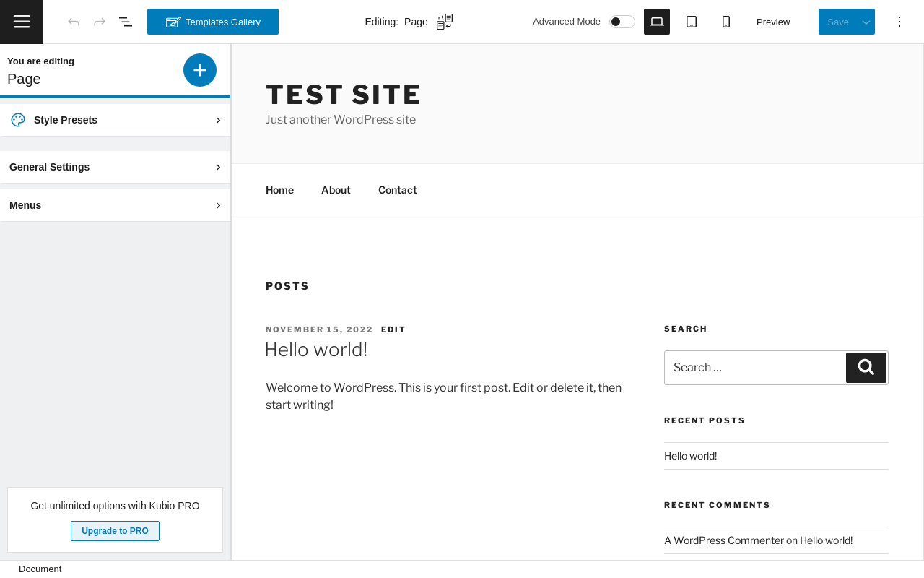The width and height of the screenshot is (924, 578).
Task: Click the redo arrow icon
Action: [100, 22]
